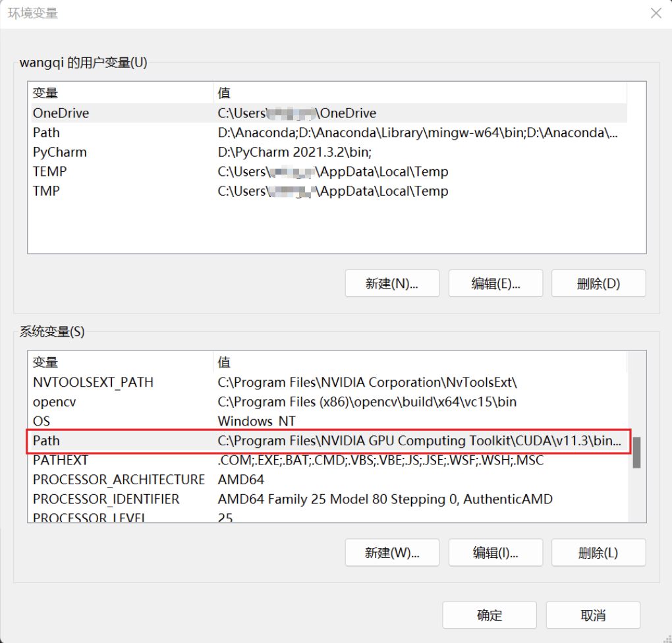Select the PROCESSOR_IDENTIFIER system variable
The image size is (672, 643).
(329, 499)
